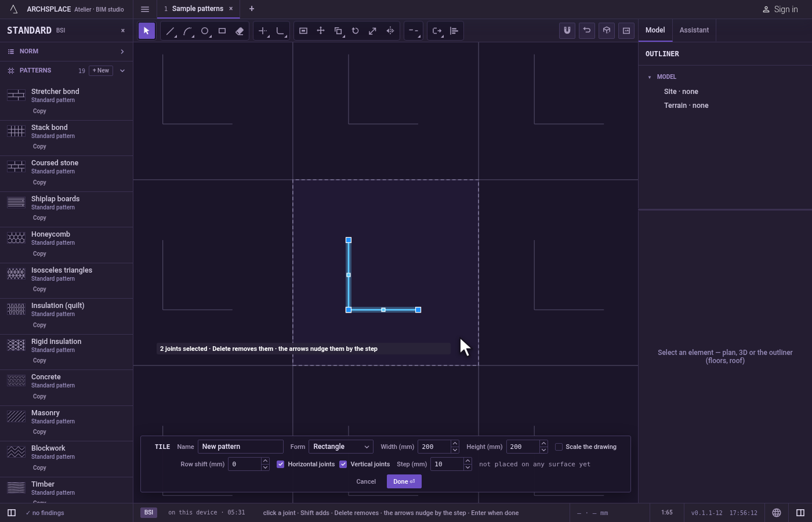Uncheck Horizontal joints checkbox
Screen dimensions: 812x522
tap(281, 464)
